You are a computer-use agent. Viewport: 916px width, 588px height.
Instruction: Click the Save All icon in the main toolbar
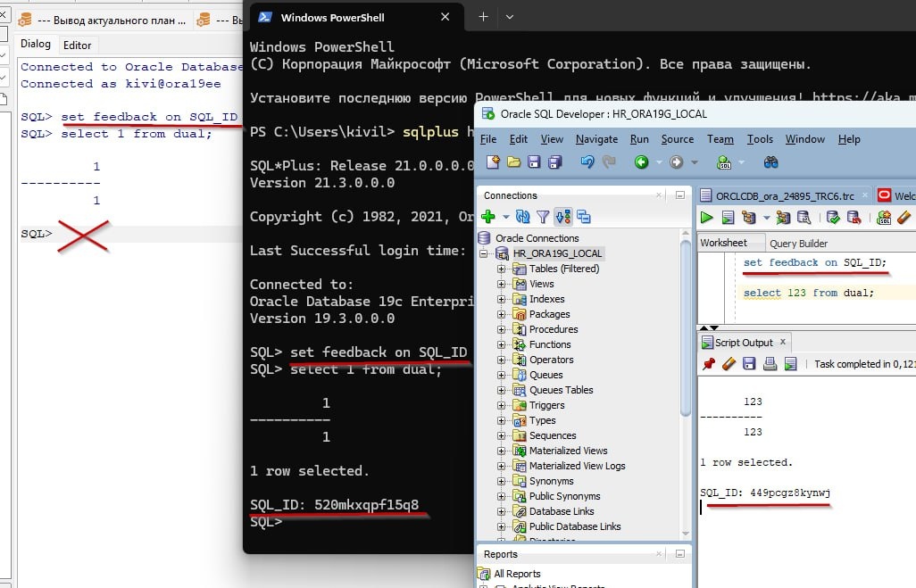tap(555, 161)
